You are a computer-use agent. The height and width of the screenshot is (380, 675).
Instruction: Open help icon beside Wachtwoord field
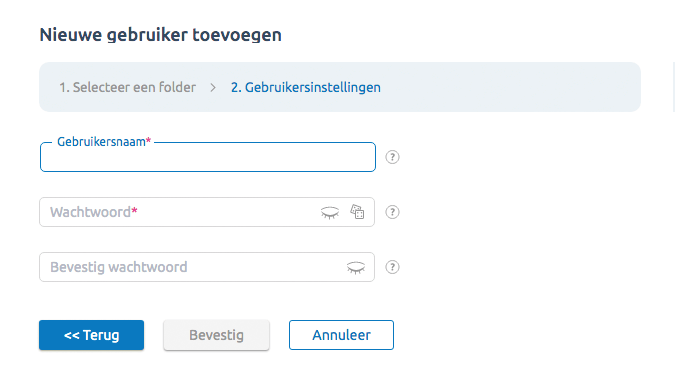pos(392,212)
